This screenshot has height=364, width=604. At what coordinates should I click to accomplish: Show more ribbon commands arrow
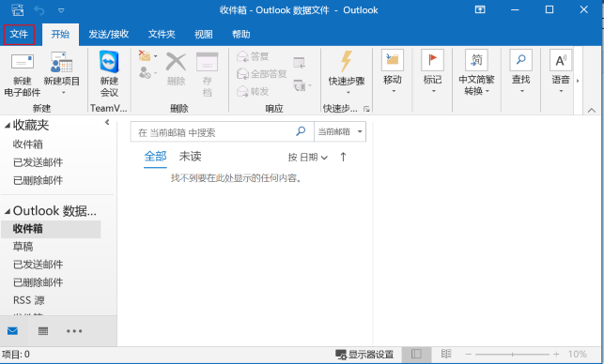[x=578, y=81]
